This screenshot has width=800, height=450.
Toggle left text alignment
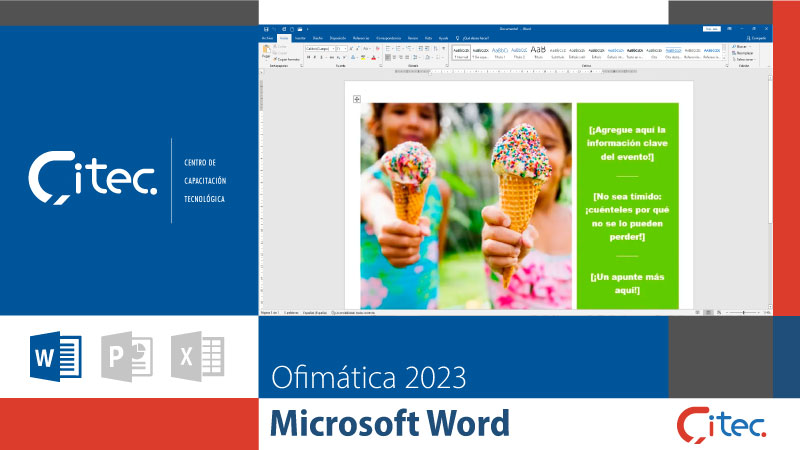click(386, 58)
